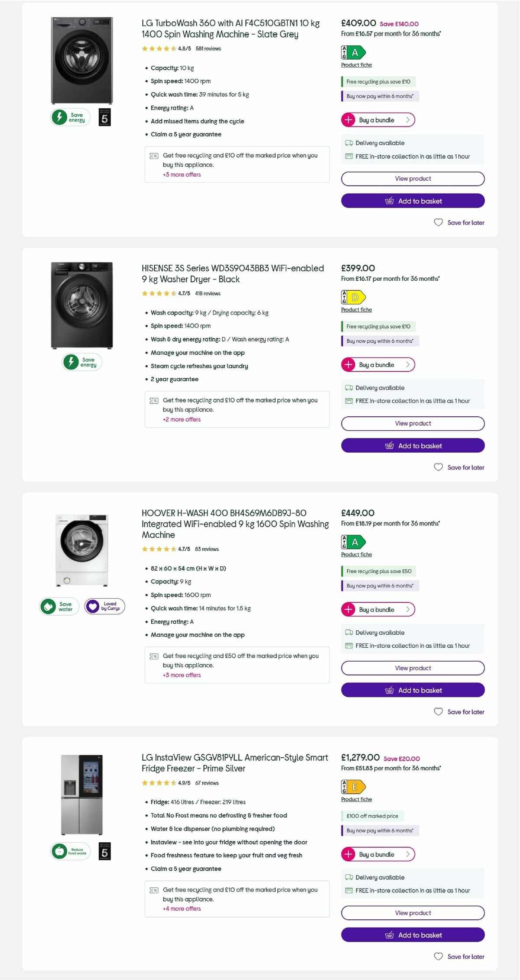Select the Loved by Currys badge on the Hoover machine
The height and width of the screenshot is (980, 520).
click(x=105, y=606)
